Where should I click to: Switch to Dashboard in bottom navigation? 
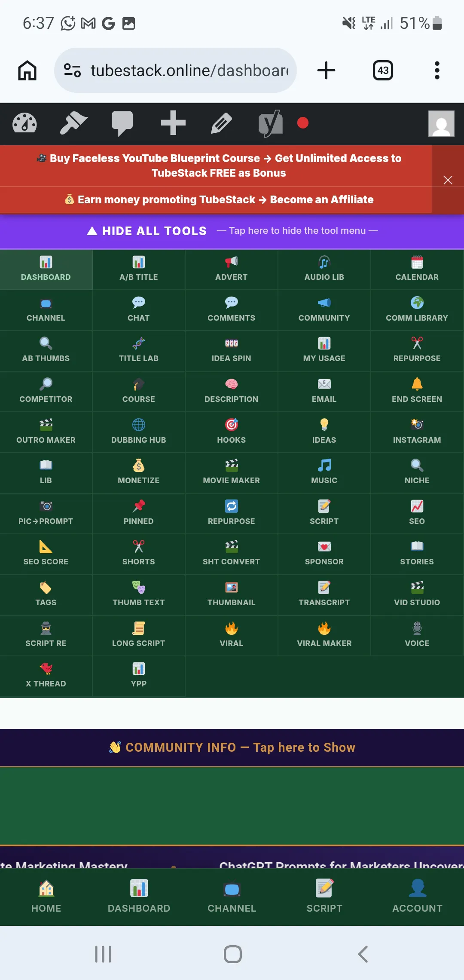tap(139, 897)
